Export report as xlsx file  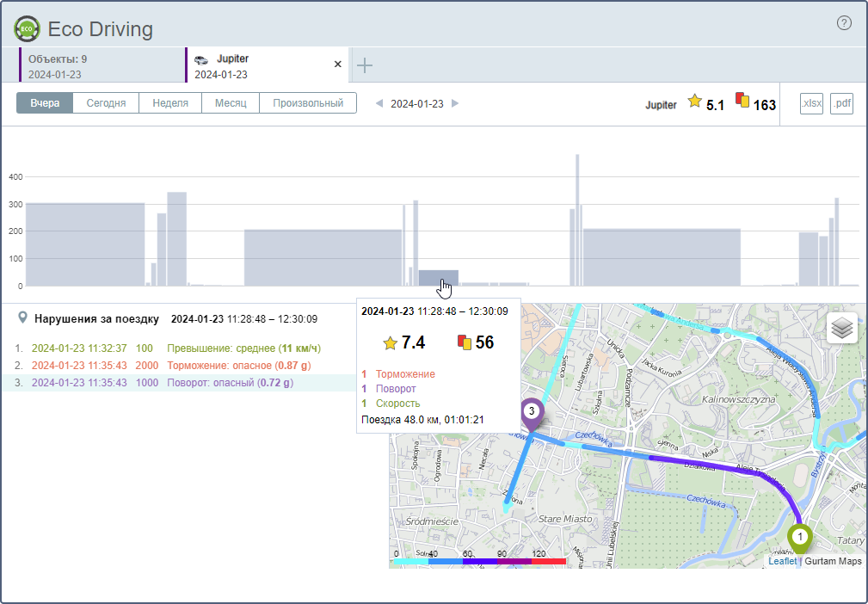click(x=811, y=104)
